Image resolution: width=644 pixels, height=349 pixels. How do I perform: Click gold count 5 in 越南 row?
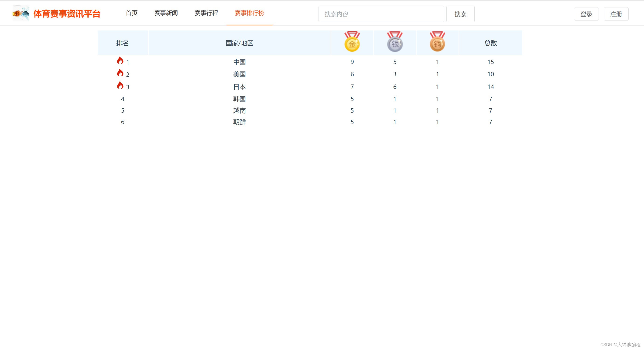(x=352, y=110)
